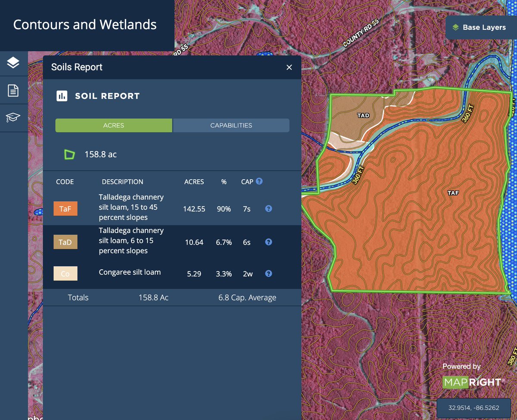
Task: Switch to the CAPABILITIES tab
Action: coord(231,125)
